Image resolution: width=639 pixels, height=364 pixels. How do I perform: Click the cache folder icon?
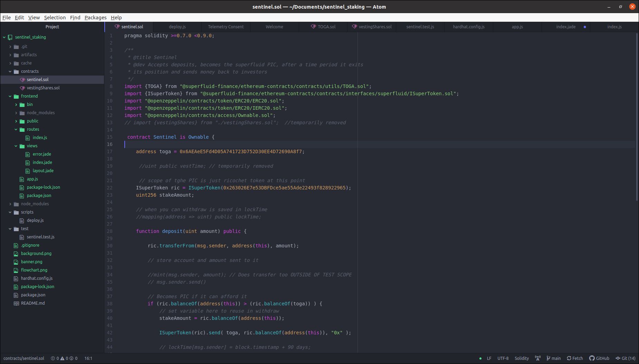coord(16,63)
